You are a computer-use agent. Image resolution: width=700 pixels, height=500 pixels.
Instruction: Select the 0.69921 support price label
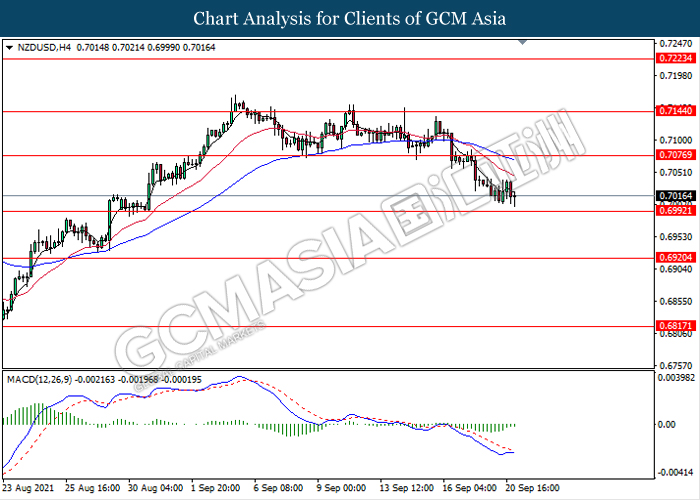coord(676,211)
